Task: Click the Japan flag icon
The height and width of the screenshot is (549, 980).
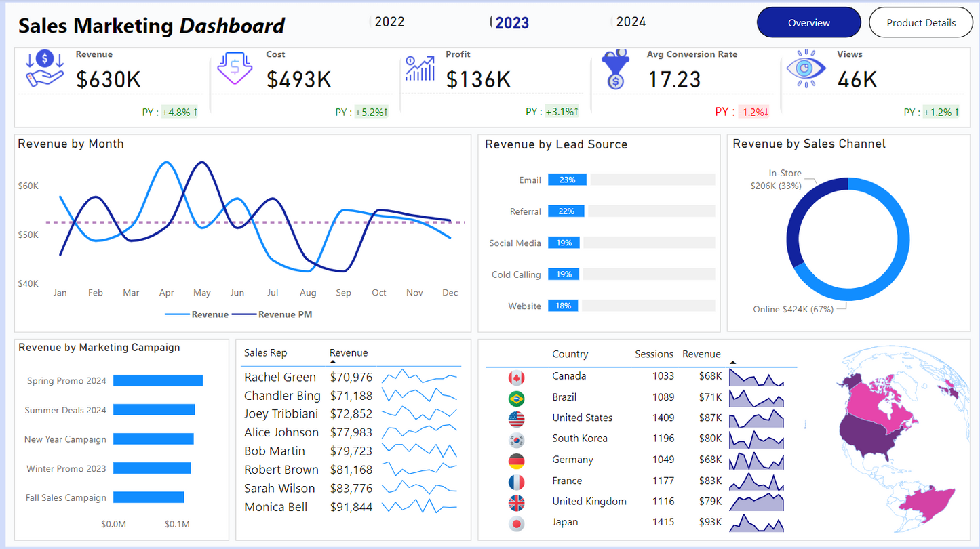Action: click(x=516, y=523)
